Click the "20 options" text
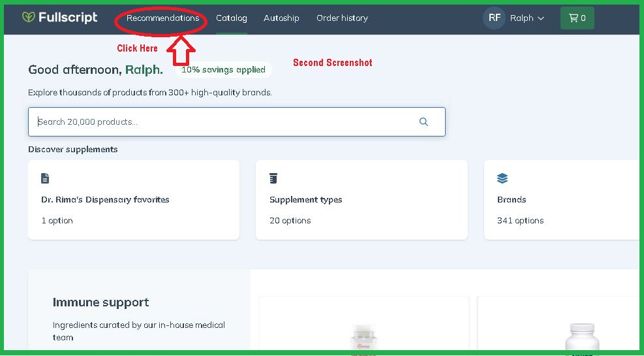 290,221
